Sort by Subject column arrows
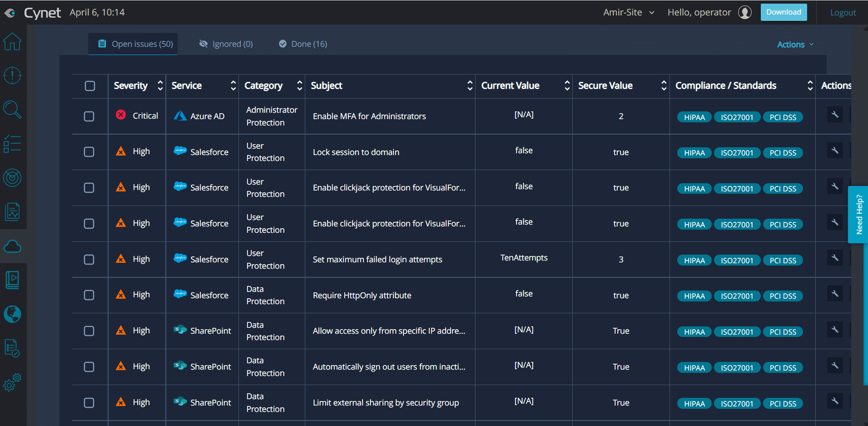868x426 pixels. pos(470,85)
